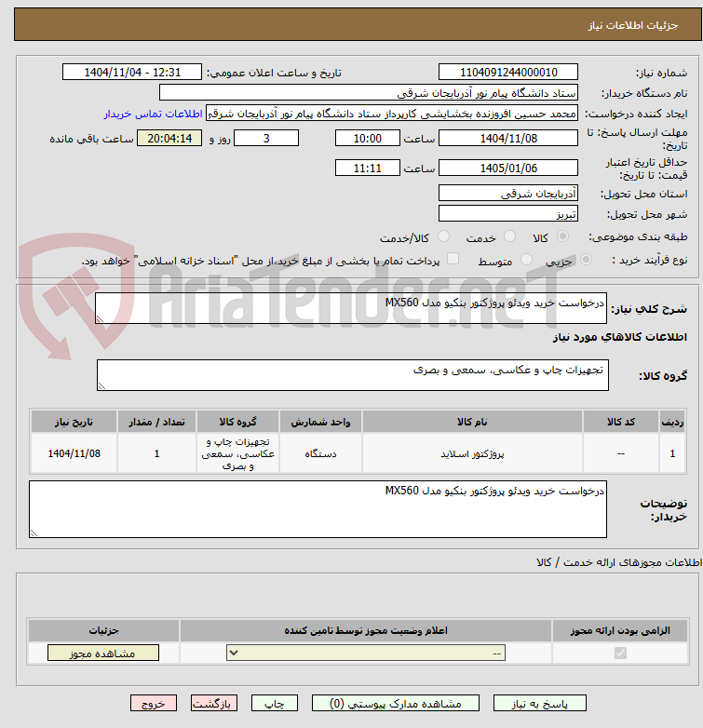
Task: Click the مشاهده مجوز button
Action: pyautogui.click(x=103, y=653)
